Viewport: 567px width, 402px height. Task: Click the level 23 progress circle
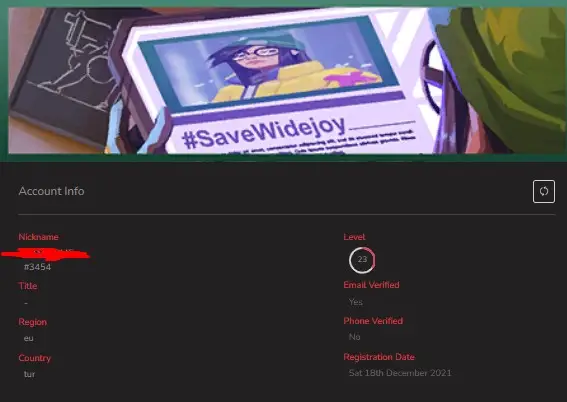click(362, 260)
